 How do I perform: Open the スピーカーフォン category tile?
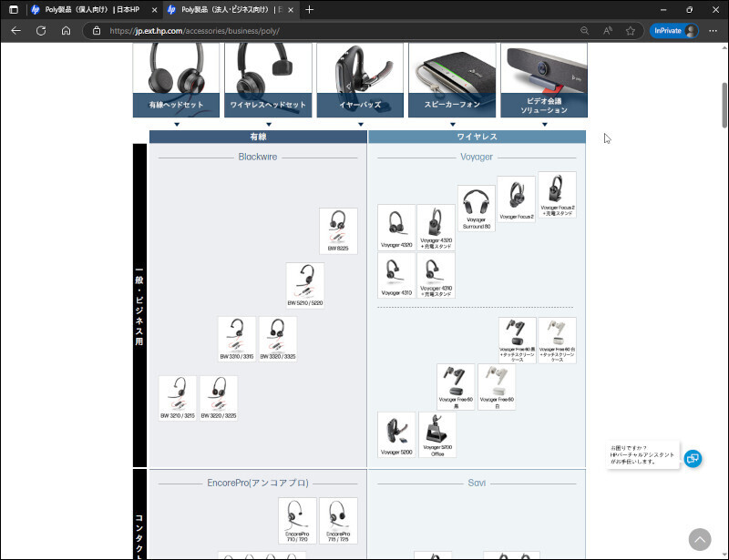[x=452, y=80]
